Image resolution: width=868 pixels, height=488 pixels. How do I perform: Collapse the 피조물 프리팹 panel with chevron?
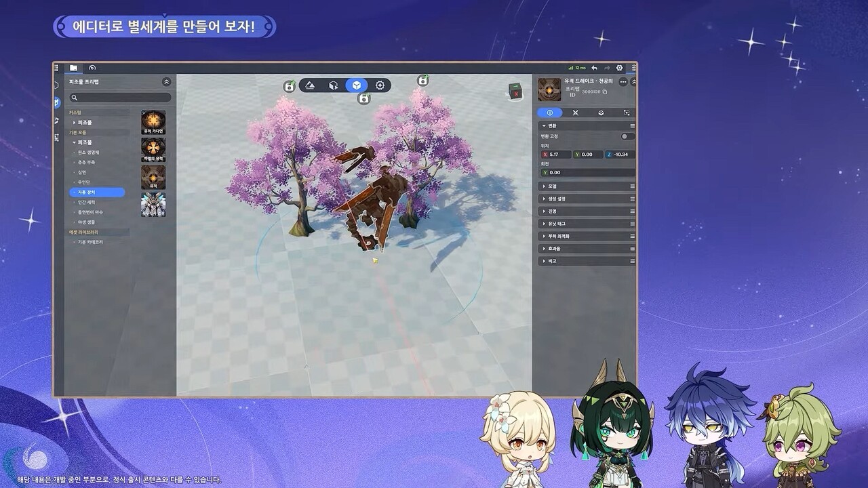167,82
